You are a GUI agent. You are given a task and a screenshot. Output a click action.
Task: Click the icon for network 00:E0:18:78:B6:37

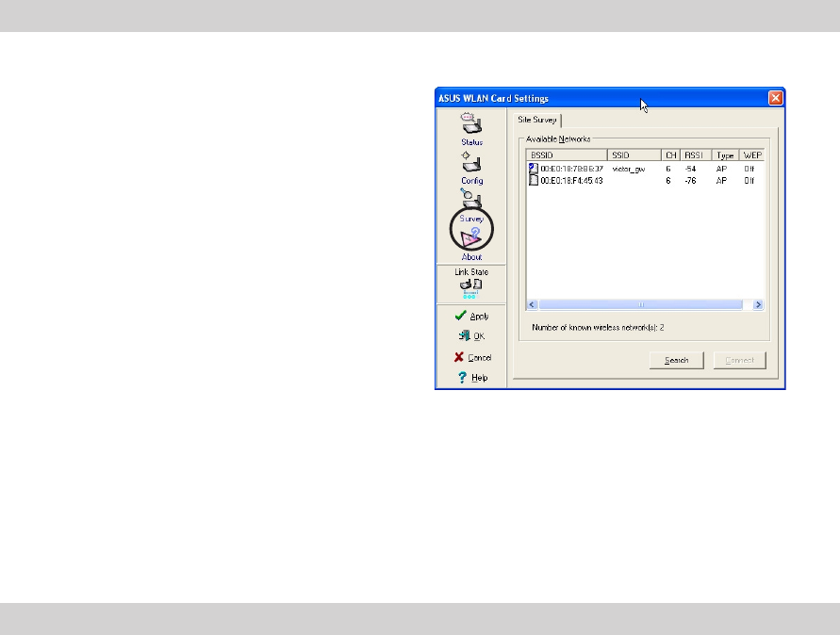[x=533, y=169]
